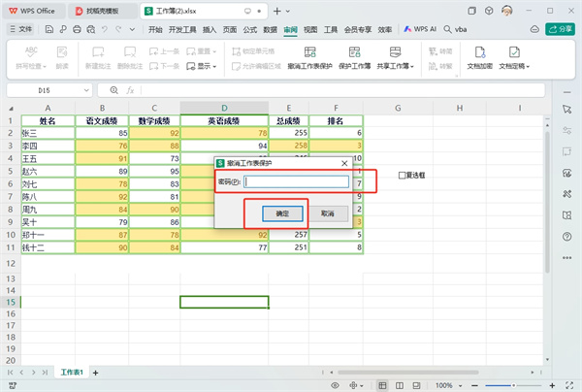Select the 工作表1 sheet tab

coord(73,373)
